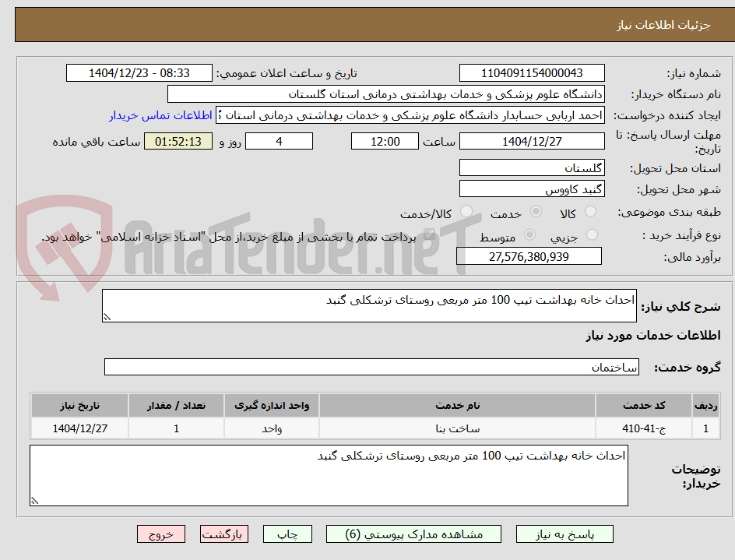The height and width of the screenshot is (560, 735).
Task: Grab the resize handle of توضیحات خریدار textarea
Action: [34, 501]
